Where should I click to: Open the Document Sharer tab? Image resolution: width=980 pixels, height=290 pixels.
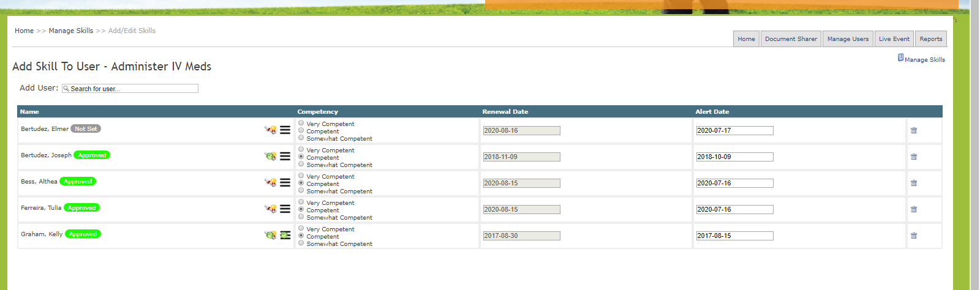pos(791,39)
